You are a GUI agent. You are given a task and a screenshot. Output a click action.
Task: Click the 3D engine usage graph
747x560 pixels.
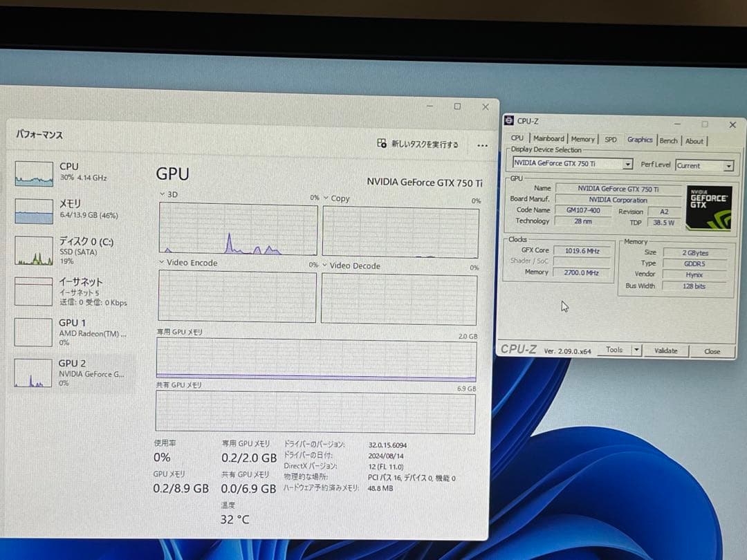[238, 229]
